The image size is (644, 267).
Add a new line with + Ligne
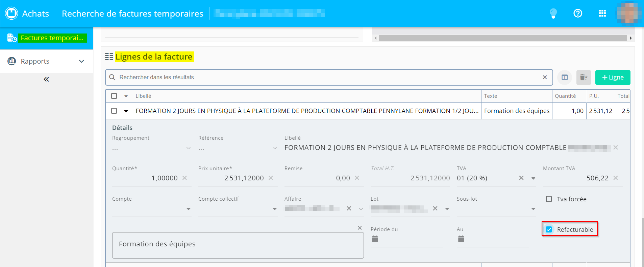pos(613,77)
